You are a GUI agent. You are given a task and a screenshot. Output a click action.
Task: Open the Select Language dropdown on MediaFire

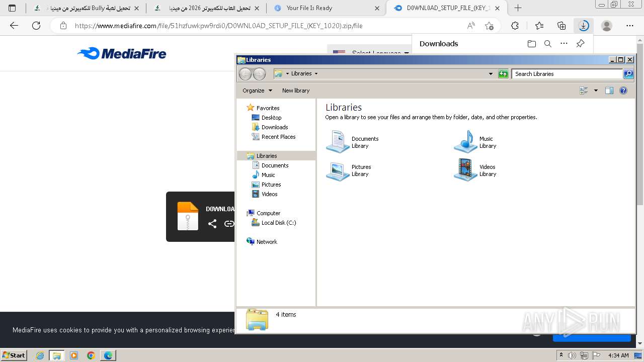(371, 53)
